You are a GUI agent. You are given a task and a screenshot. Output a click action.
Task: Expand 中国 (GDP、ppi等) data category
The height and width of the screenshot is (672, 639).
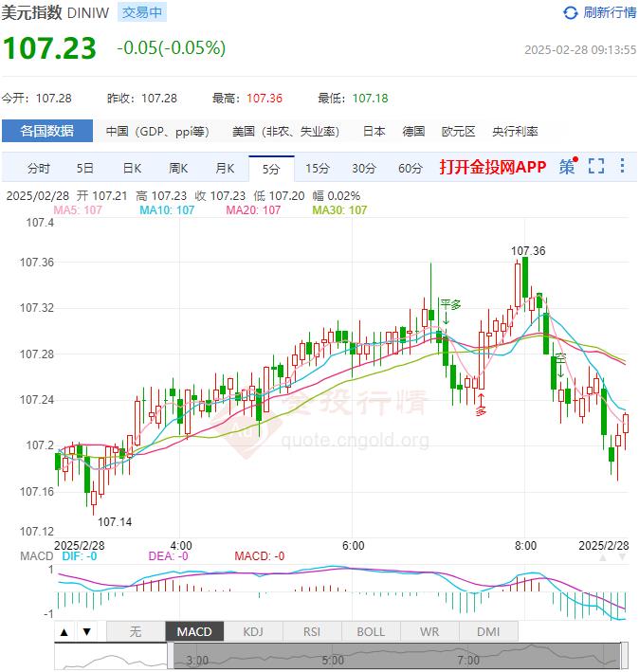(x=157, y=132)
